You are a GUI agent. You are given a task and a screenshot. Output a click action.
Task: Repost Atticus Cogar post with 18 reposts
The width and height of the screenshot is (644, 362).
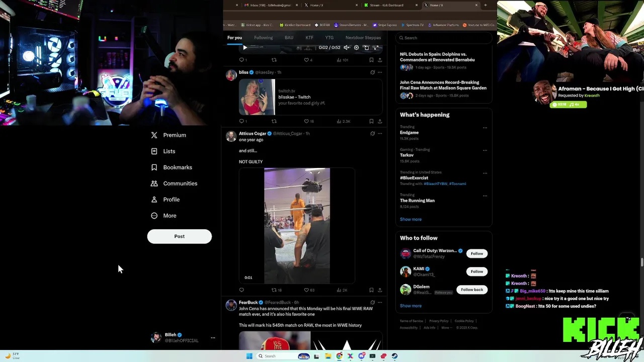click(276, 290)
